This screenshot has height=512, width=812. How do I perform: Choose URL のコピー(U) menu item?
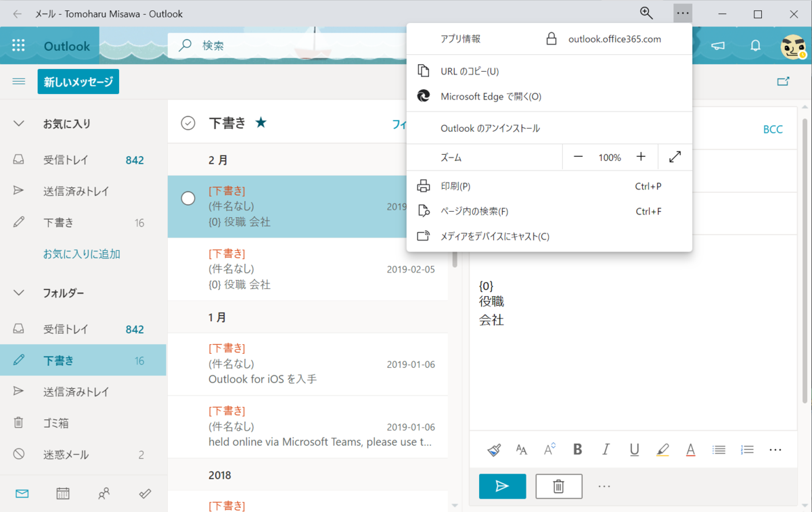549,71
